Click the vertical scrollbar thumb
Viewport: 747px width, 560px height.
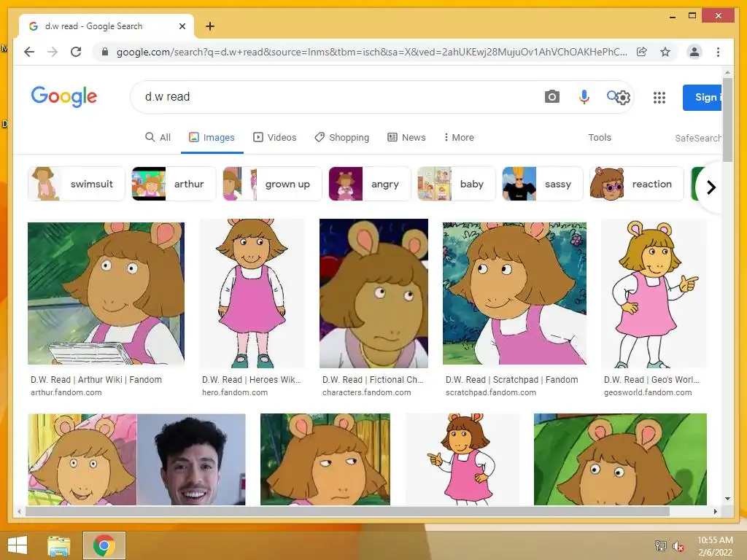point(727,120)
